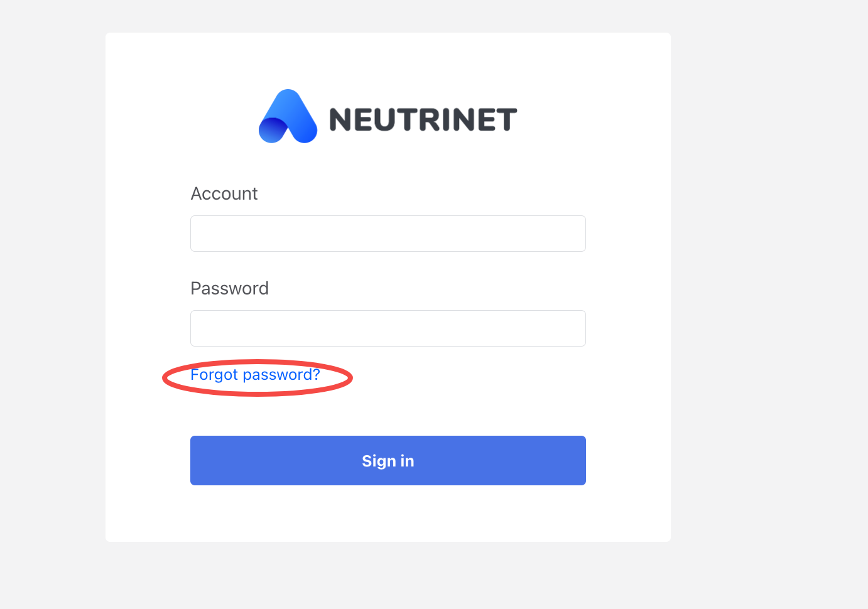Focus the Account input field
Screen dimensions: 868x609
388,234
